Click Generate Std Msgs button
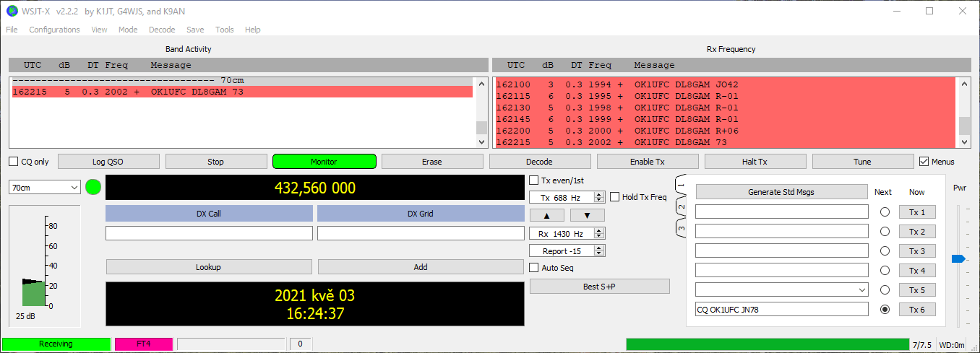 (x=781, y=192)
